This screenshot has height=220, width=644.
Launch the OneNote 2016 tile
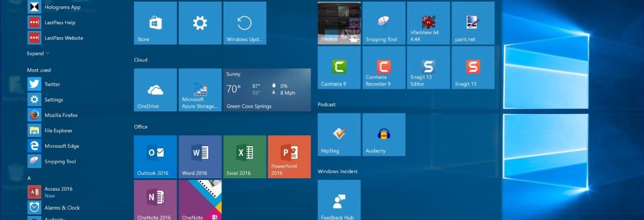click(155, 200)
